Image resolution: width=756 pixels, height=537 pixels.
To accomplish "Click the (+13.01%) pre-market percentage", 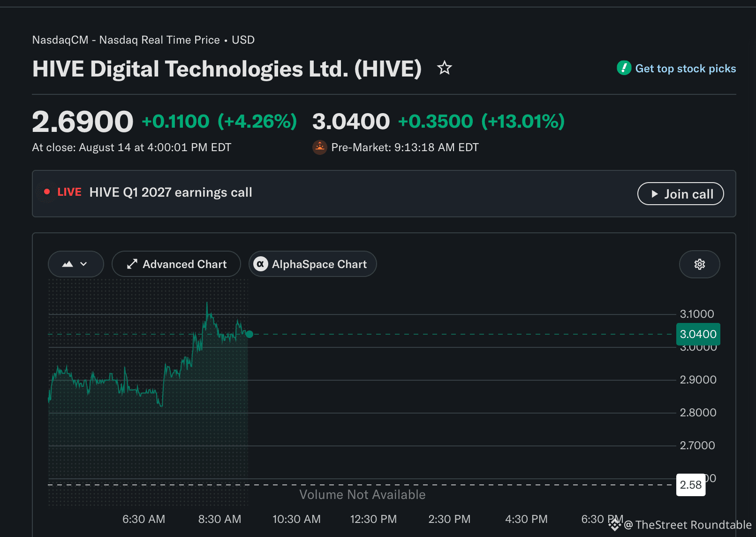I will click(523, 122).
